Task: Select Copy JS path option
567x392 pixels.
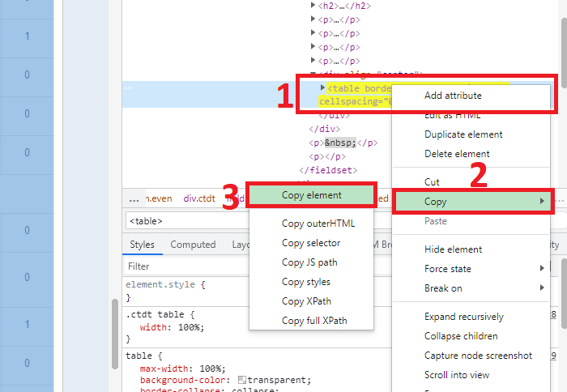Action: click(x=309, y=262)
